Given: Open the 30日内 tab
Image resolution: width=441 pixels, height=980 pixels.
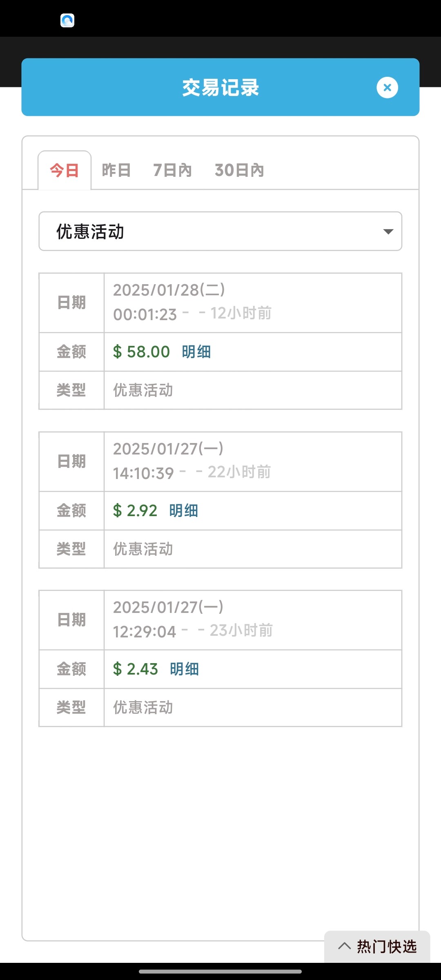Looking at the screenshot, I should 239,170.
